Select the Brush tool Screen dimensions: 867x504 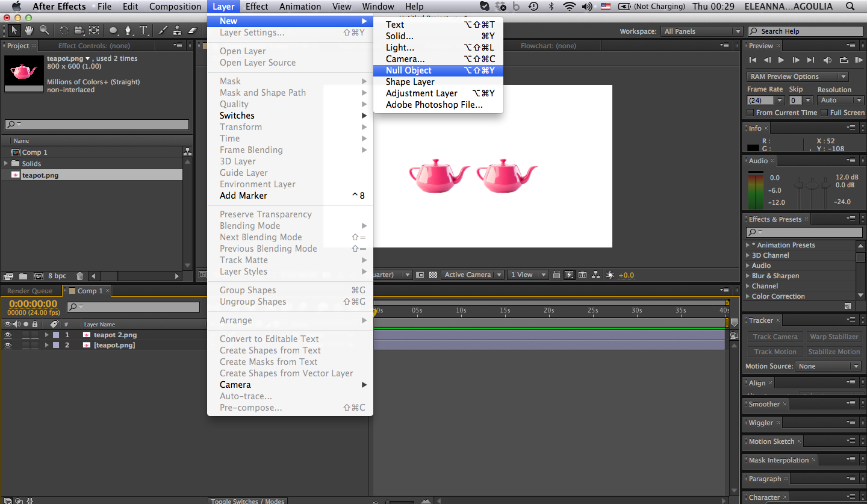[163, 30]
